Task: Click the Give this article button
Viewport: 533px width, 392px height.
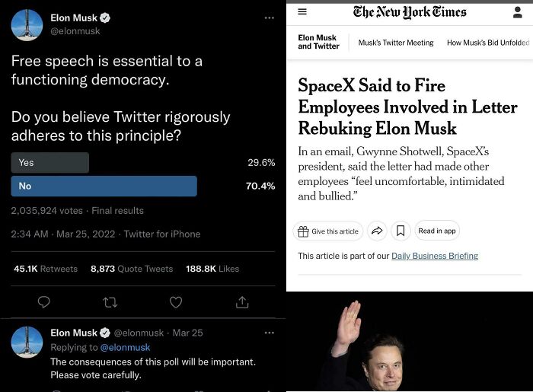Action: click(x=327, y=231)
